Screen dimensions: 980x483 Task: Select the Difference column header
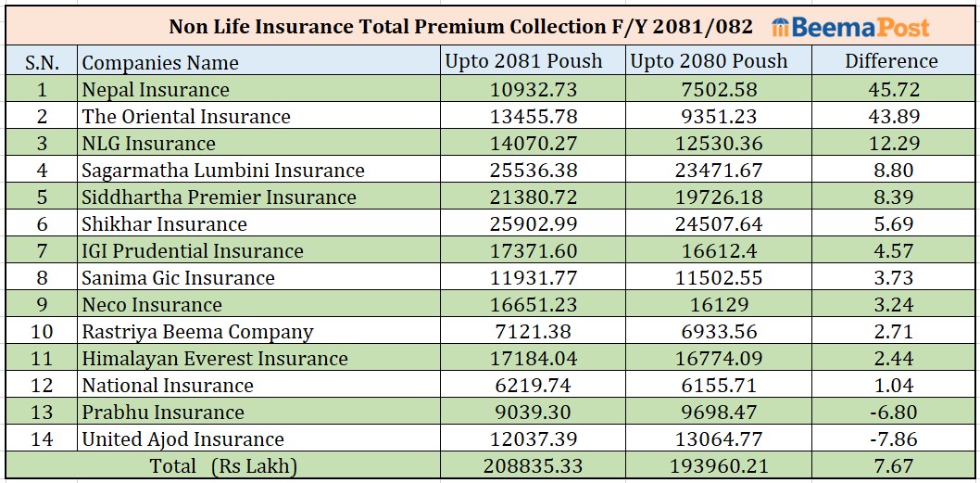point(891,61)
